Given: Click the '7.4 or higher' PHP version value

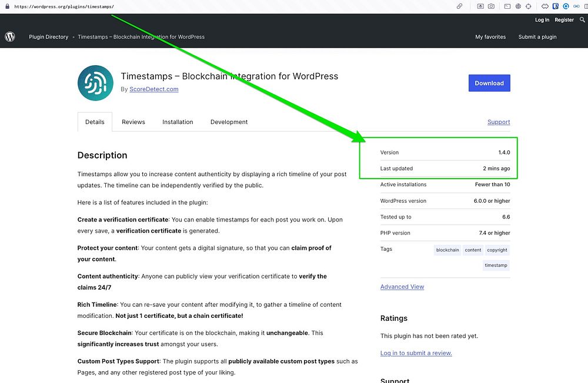Looking at the screenshot, I should (495, 233).
